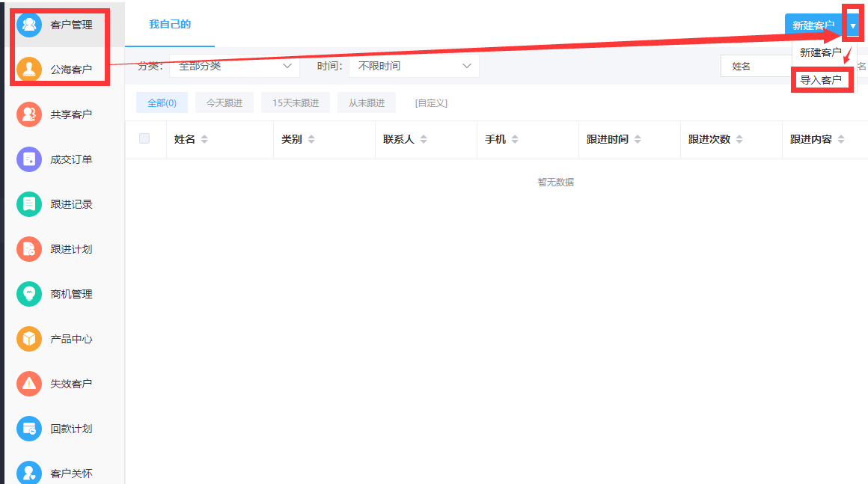868x484 pixels.
Task: Select the 15天未跟进 filter
Action: [296, 103]
